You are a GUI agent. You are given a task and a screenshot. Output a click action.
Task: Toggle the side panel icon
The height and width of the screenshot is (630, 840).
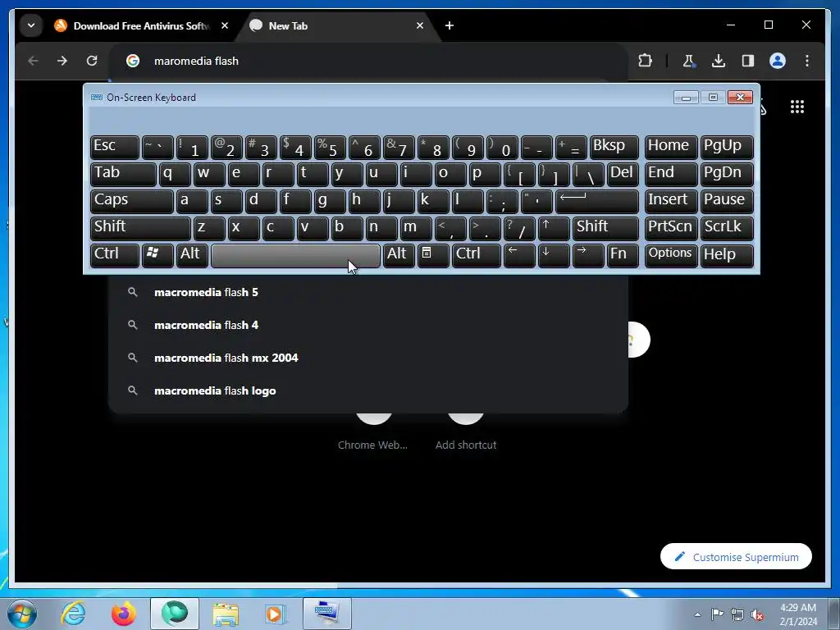(x=748, y=61)
